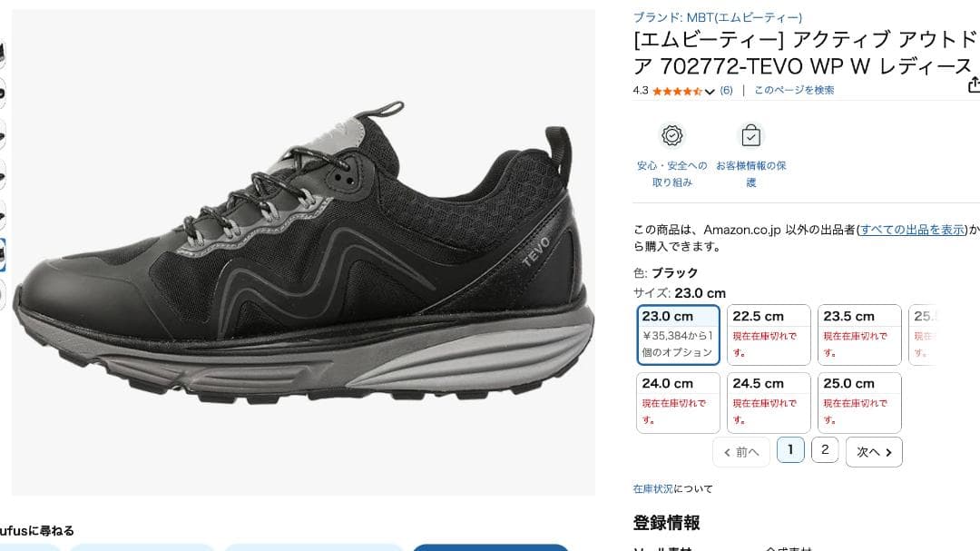Select the 23.5 cm size tile
The height and width of the screenshot is (551, 980).
(859, 335)
